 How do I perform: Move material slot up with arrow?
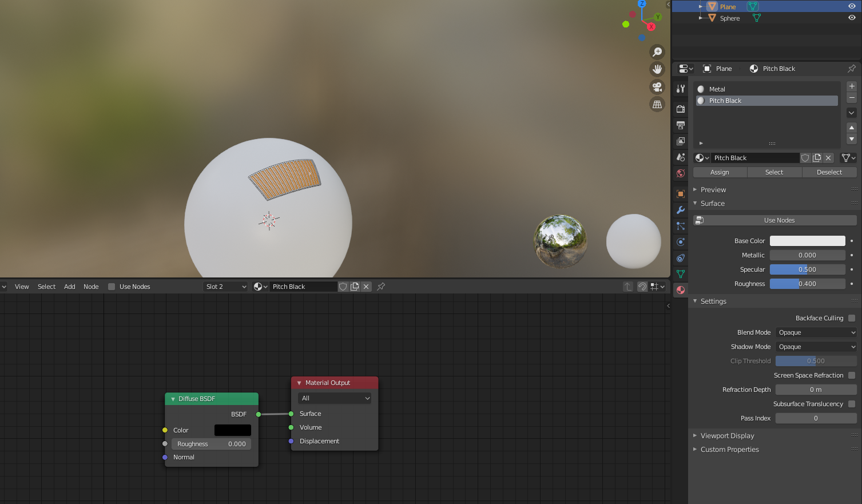tap(852, 128)
